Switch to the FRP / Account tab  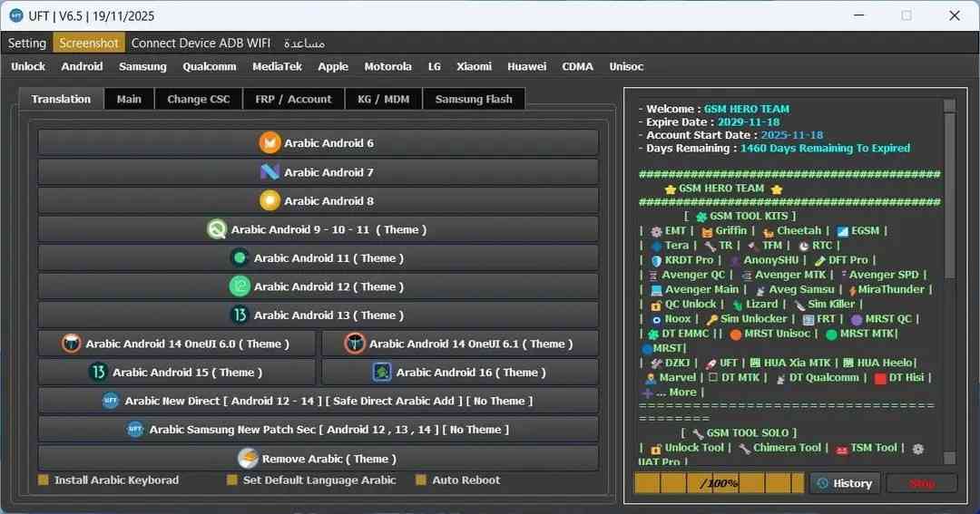[x=293, y=99]
